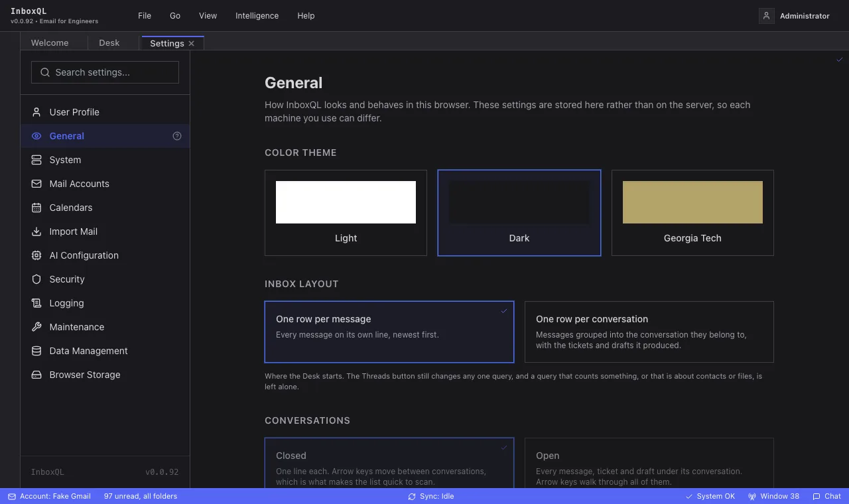Click the AI Configuration chip icon

[36, 255]
